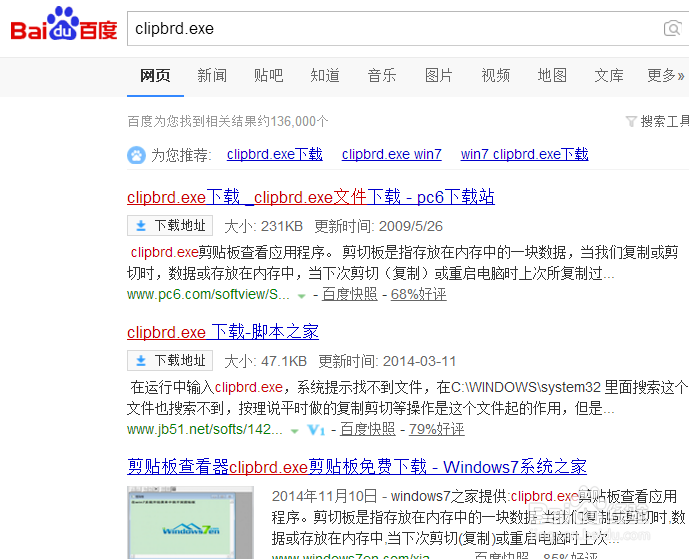This screenshot has width=689, height=559.
Task: Click 更新时间: 2014-03-11 text
Action: click(x=387, y=361)
